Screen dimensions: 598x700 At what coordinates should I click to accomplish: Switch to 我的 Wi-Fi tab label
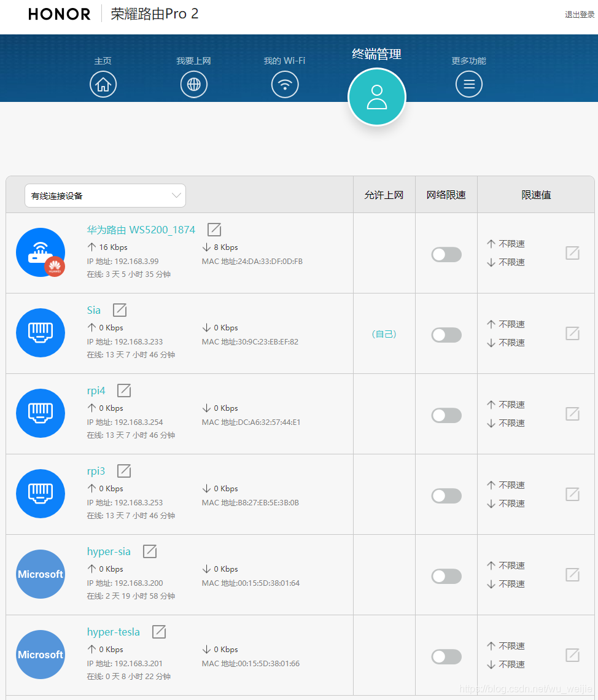tap(285, 61)
